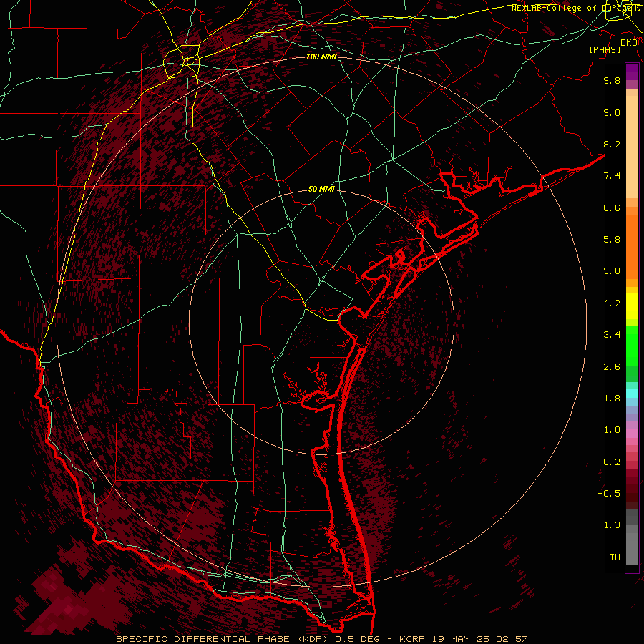Click the 02:57 timestamp text
The width and height of the screenshot is (644, 644).
[x=512, y=639]
